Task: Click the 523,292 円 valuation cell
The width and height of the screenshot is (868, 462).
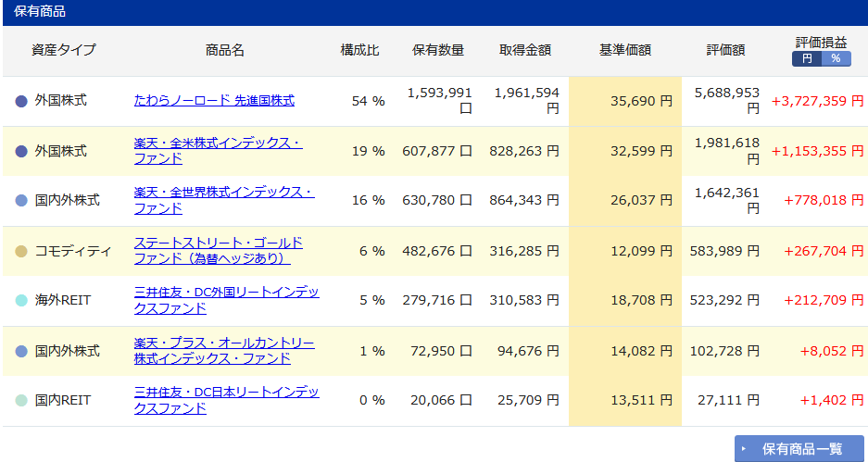Action: click(x=725, y=300)
